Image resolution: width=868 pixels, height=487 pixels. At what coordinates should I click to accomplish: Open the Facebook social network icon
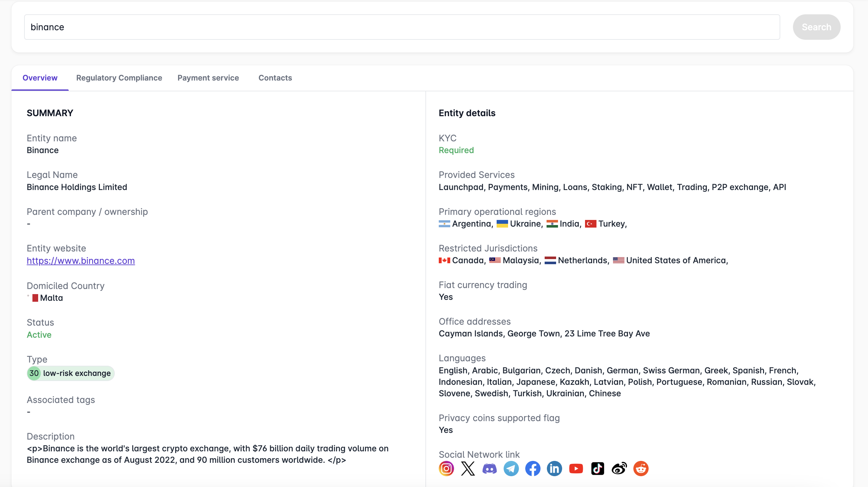click(532, 469)
